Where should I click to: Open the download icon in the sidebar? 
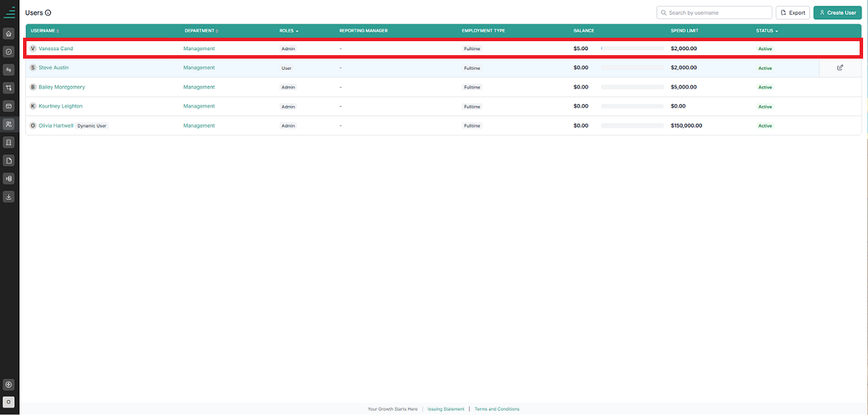[x=8, y=197]
